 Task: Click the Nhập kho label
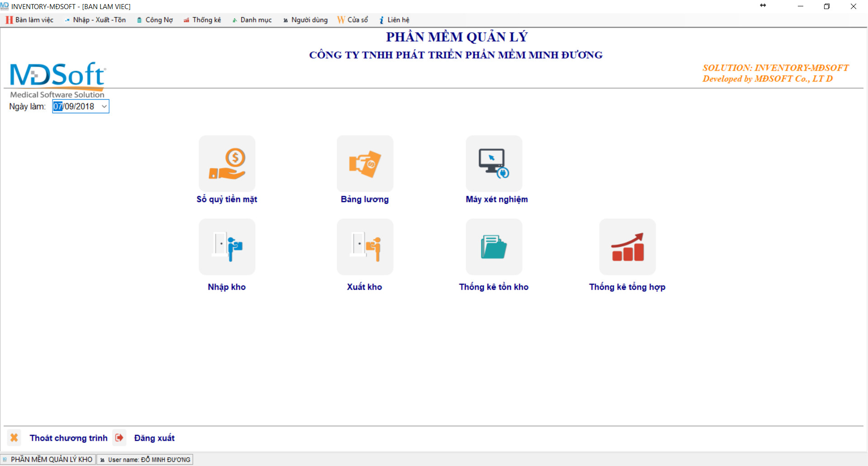[227, 287]
